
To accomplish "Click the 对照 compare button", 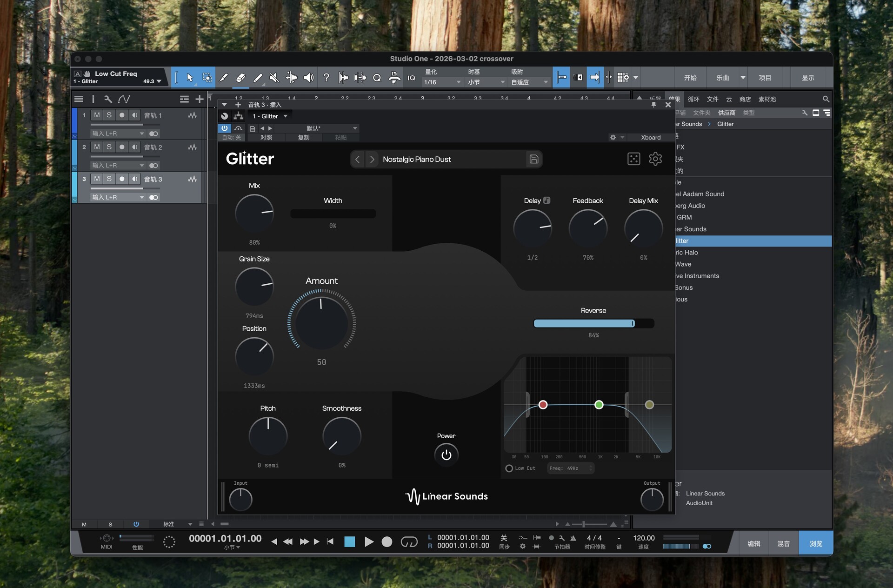I will (x=266, y=138).
